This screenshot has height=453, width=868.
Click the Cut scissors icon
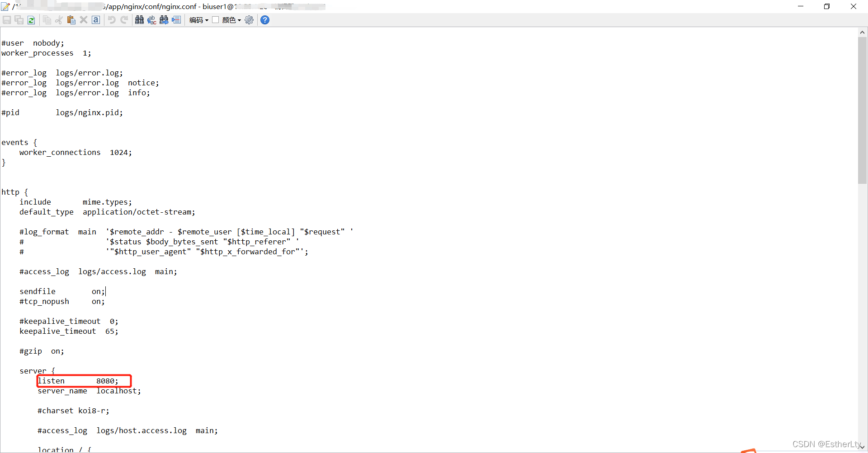coord(59,20)
